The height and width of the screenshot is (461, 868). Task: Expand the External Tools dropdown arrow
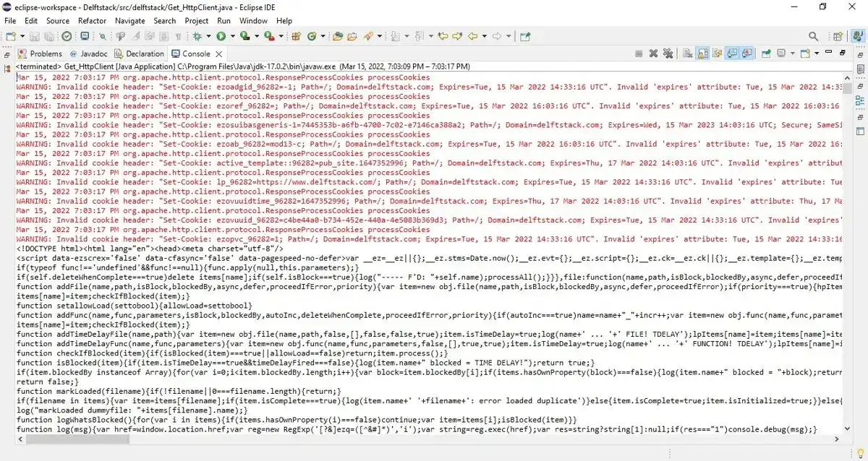(x=281, y=36)
